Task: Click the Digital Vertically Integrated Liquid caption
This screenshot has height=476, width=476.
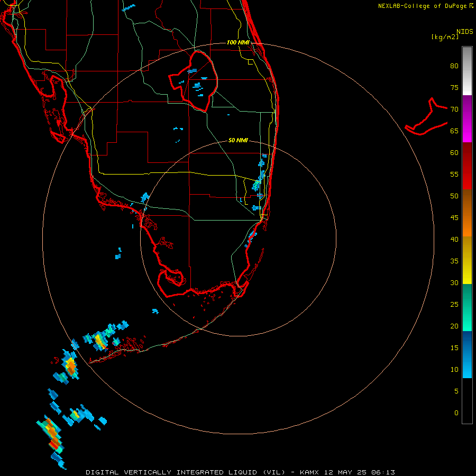Action: pyautogui.click(x=185, y=472)
